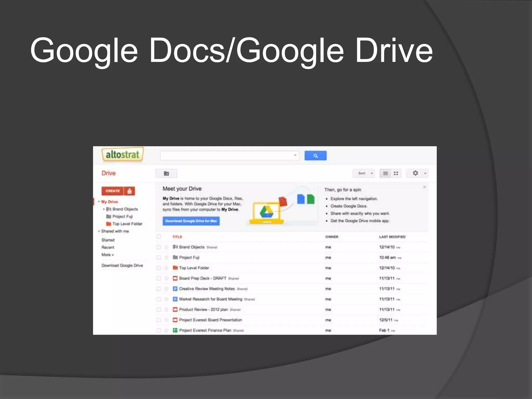This screenshot has width=532, height=399.
Task: Check the Board Prep Deck - DRAFT checkbox
Action: point(158,278)
